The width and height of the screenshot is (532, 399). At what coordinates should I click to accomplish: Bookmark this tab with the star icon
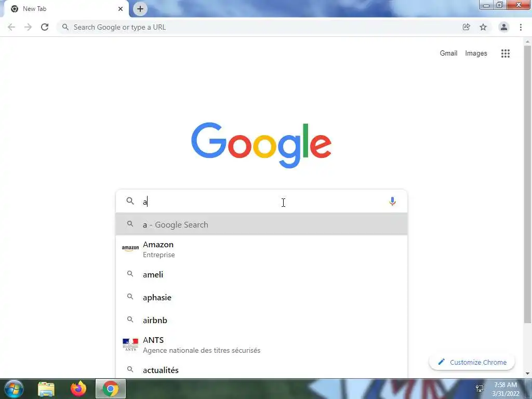pyautogui.click(x=483, y=27)
